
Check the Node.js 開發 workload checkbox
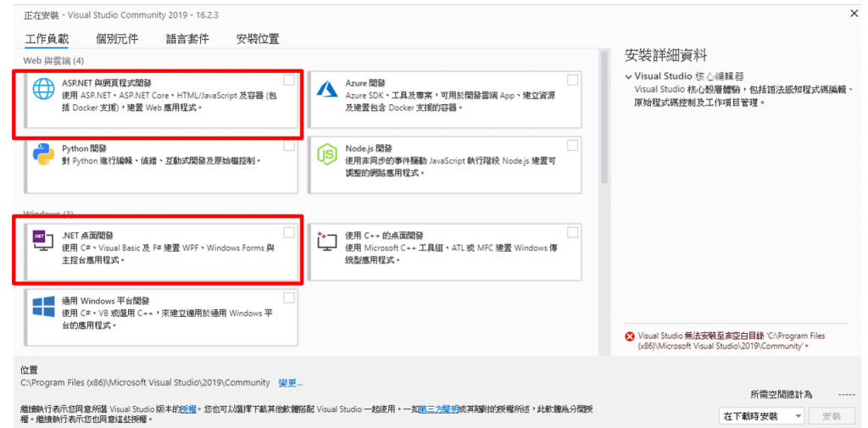click(572, 146)
